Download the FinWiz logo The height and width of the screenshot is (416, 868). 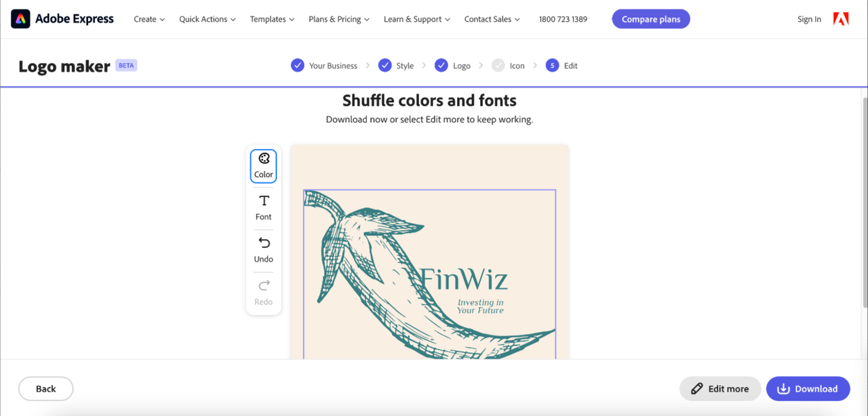[x=808, y=389]
